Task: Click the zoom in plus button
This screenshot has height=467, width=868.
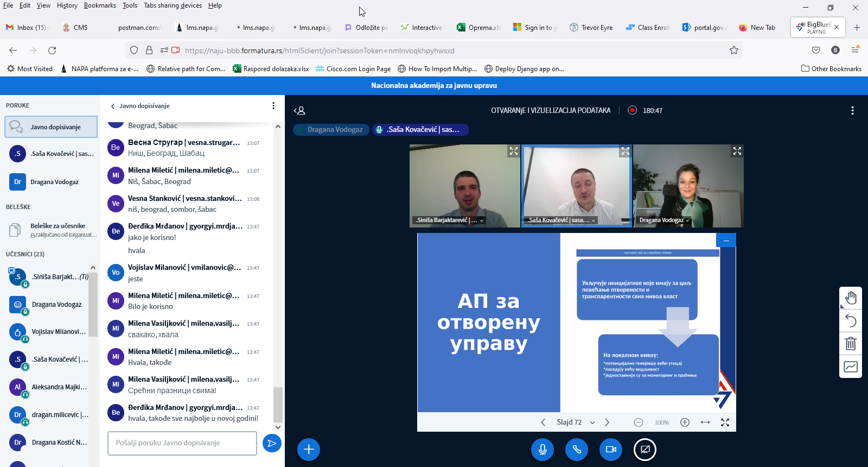Action: pyautogui.click(x=685, y=422)
